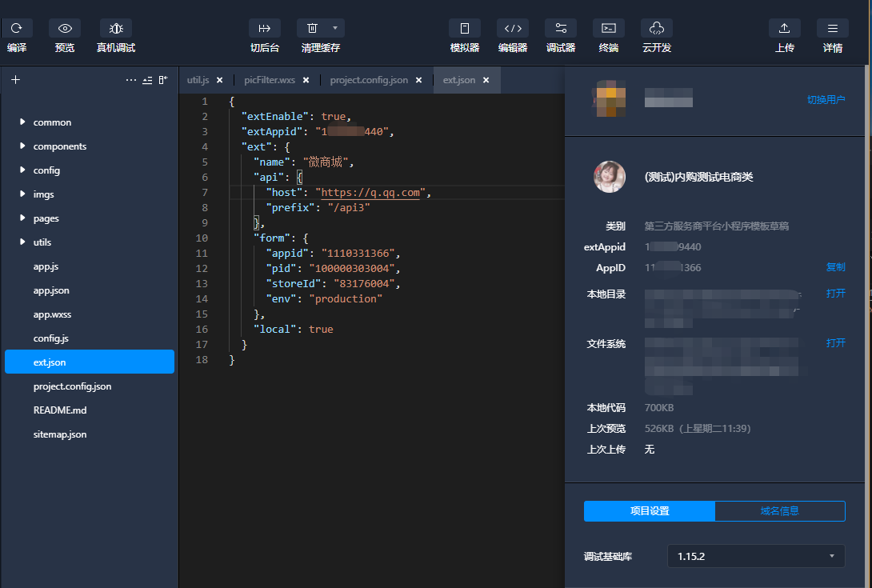Add new file with the plus icon

(15, 80)
